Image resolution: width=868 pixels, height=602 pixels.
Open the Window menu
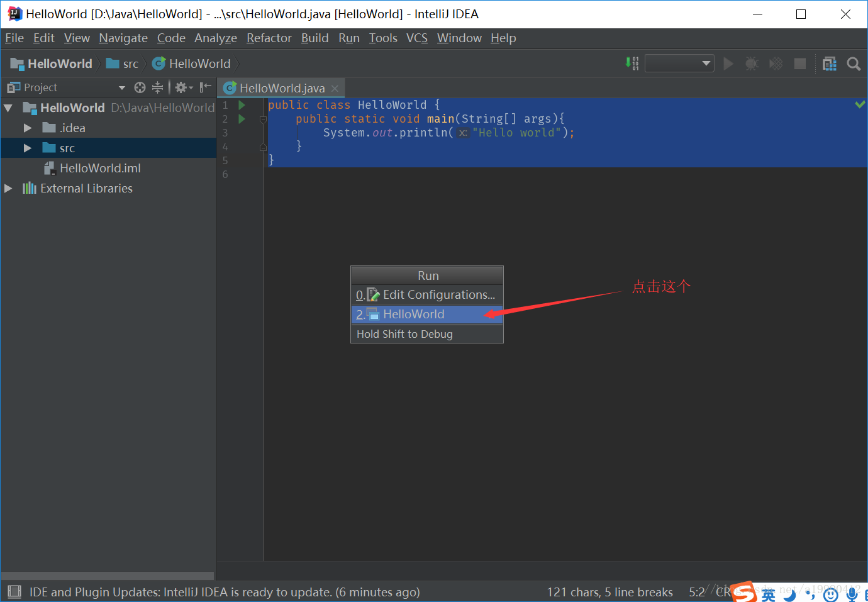459,38
